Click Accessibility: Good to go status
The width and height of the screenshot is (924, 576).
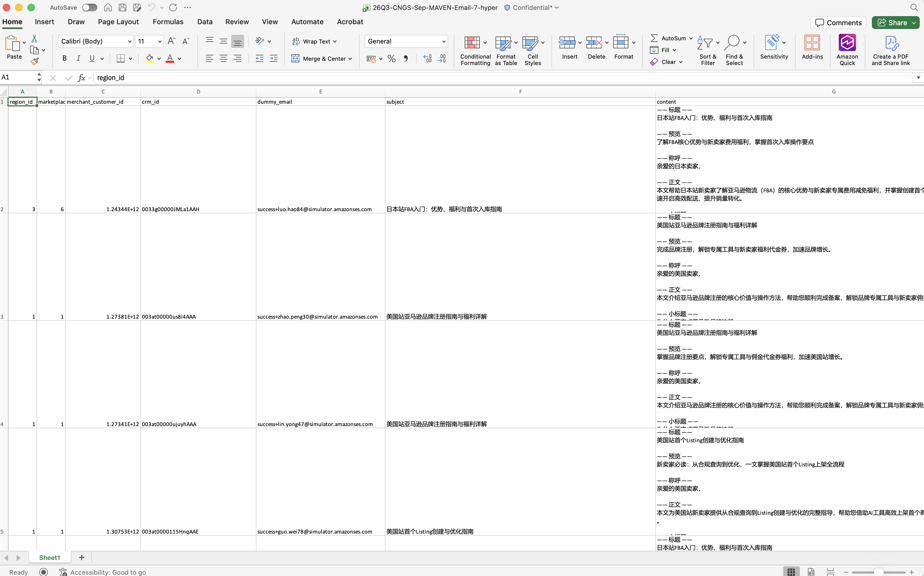tap(103, 572)
